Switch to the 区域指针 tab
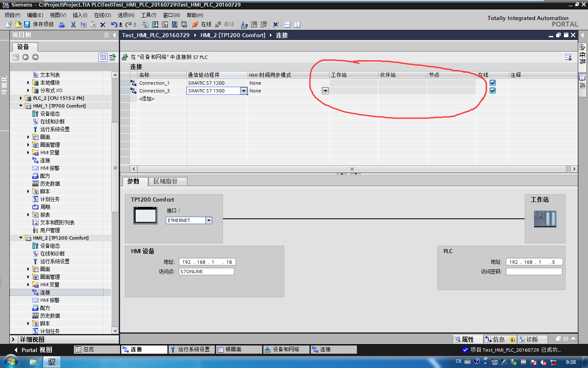This screenshot has height=368, width=588. [x=166, y=181]
